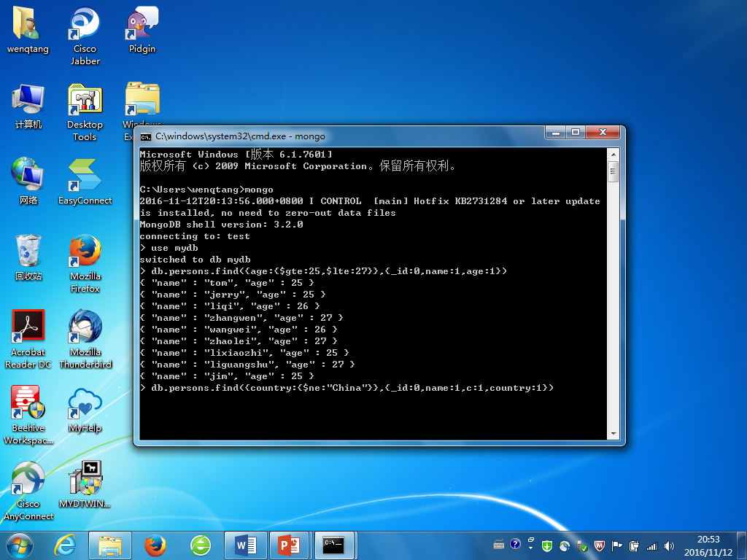Open the 计算机 (Computer) desktop icon

pos(28,106)
